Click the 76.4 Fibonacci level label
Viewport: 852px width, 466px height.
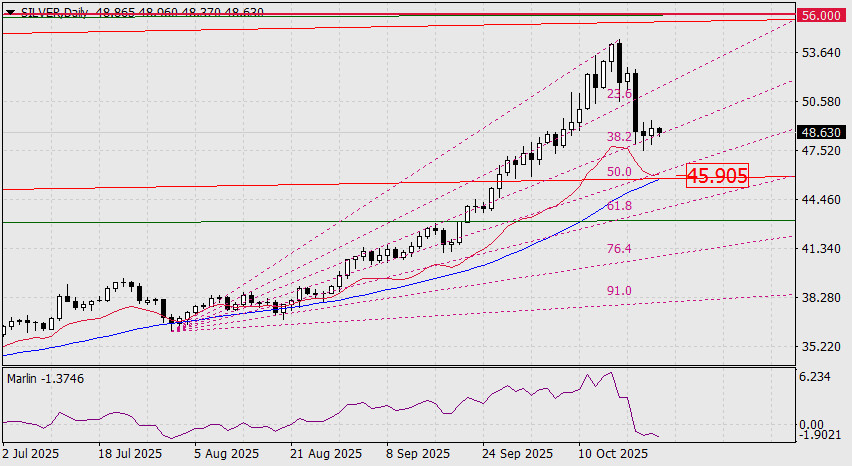(x=619, y=249)
